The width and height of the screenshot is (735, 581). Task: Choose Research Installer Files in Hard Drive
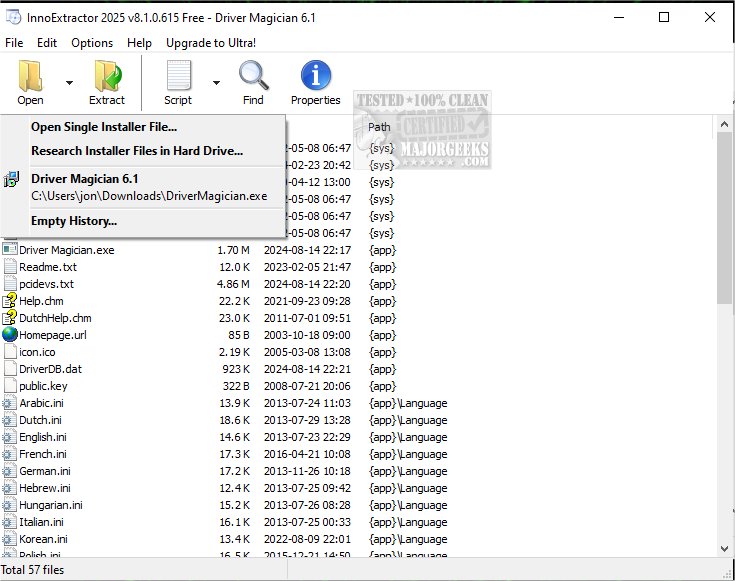(137, 151)
